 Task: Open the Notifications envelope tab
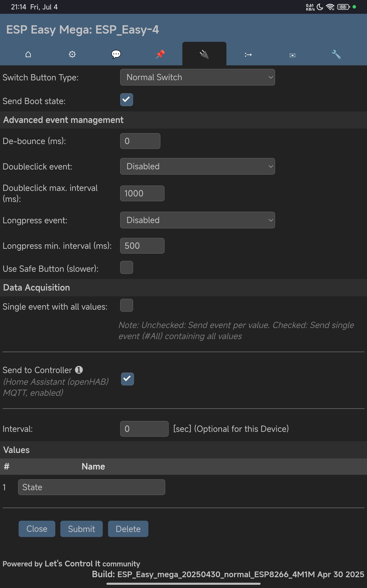(292, 55)
